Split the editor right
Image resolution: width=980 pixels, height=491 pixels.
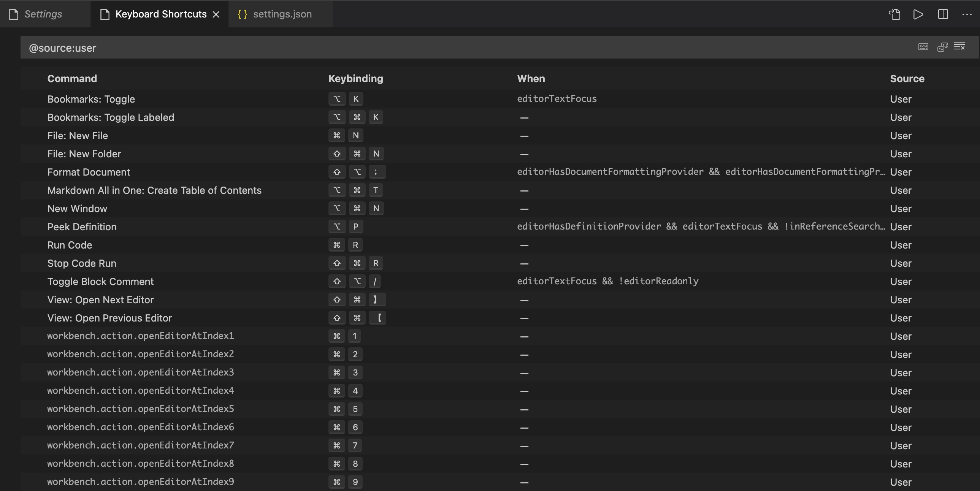(943, 14)
